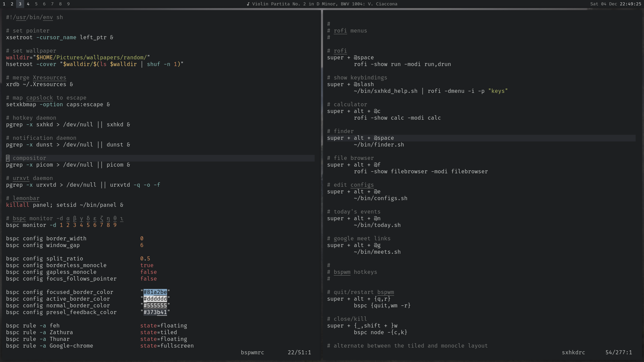This screenshot has height=362, width=644.
Task: Click the focus_follows_pointer false value
Action: pyautogui.click(x=148, y=279)
